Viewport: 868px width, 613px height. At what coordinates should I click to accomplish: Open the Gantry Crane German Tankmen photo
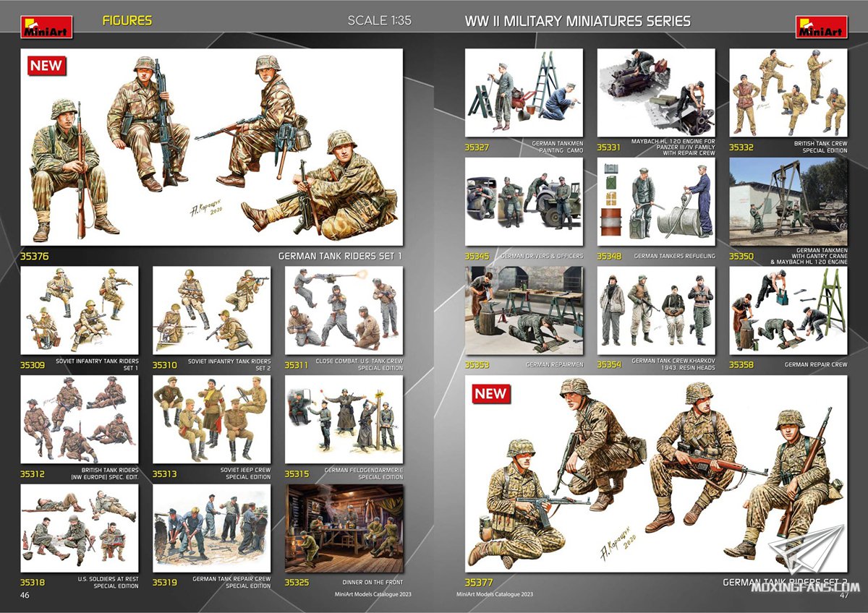788,202
